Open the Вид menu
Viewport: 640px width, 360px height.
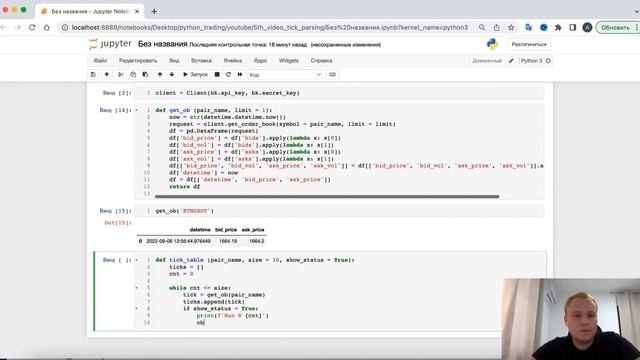[174, 60]
